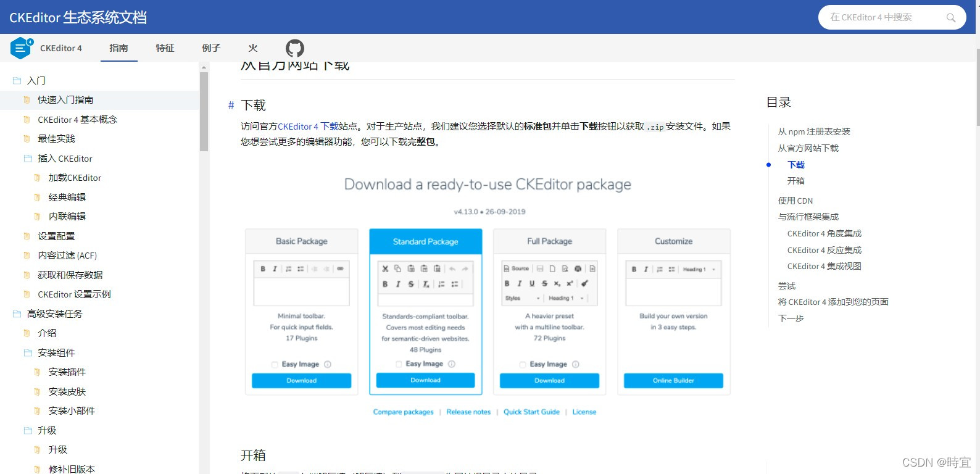Click page icon next to 介绍
The image size is (980, 474).
tap(27, 333)
